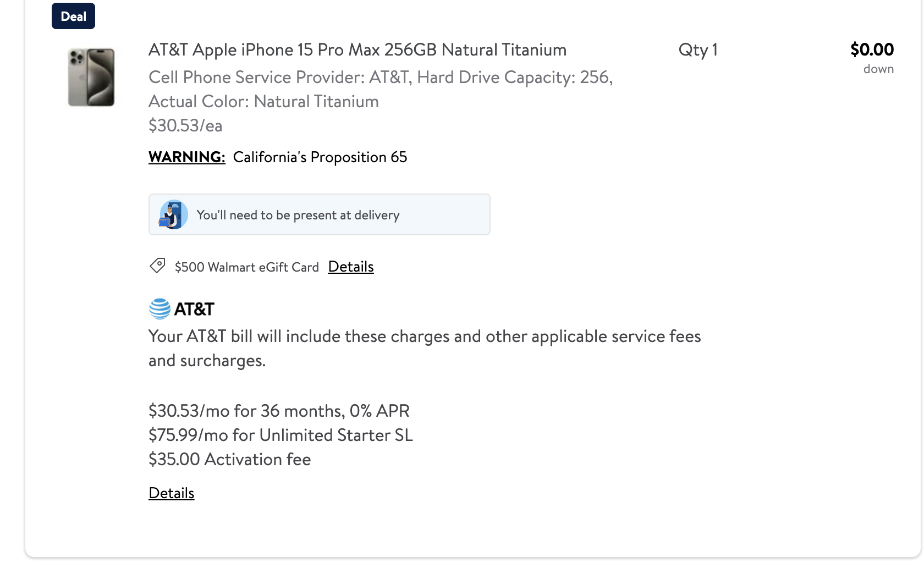This screenshot has height=563, width=924.
Task: Click the delivery person icon
Action: point(173,214)
